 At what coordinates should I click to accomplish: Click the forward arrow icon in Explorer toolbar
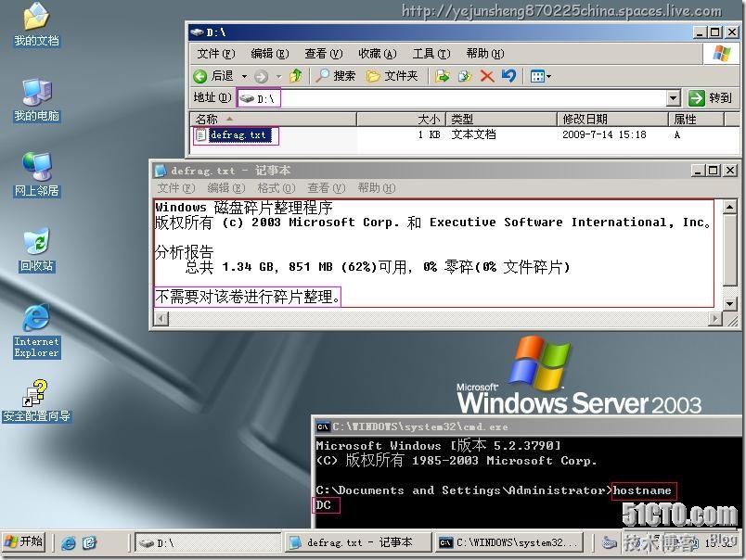(262, 76)
